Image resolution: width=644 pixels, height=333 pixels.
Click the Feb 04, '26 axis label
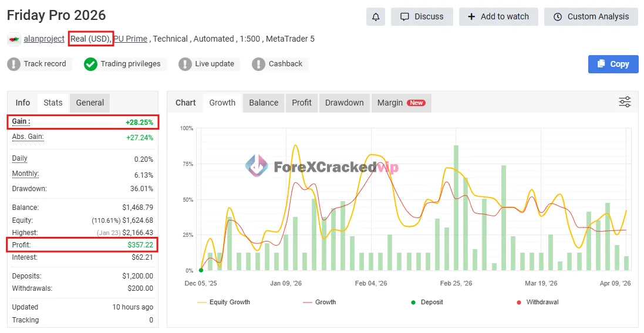[371, 283]
